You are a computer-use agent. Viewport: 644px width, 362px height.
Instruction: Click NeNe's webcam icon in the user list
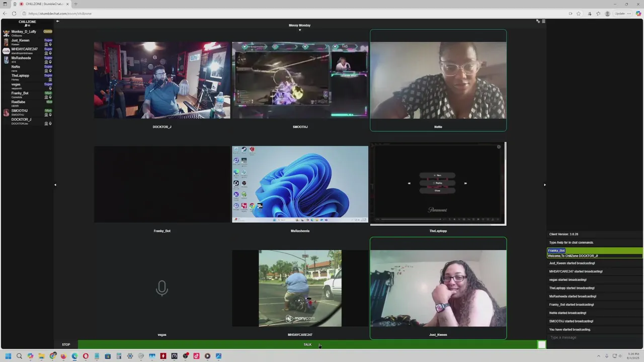click(x=46, y=71)
